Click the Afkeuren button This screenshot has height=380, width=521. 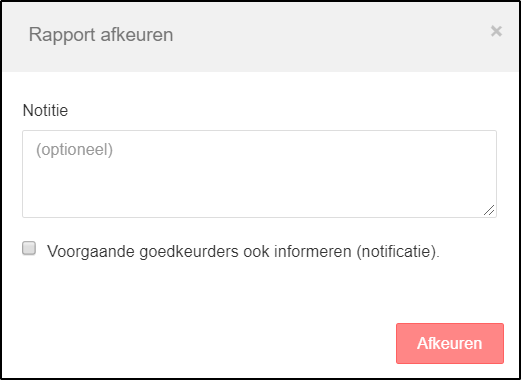pos(450,343)
